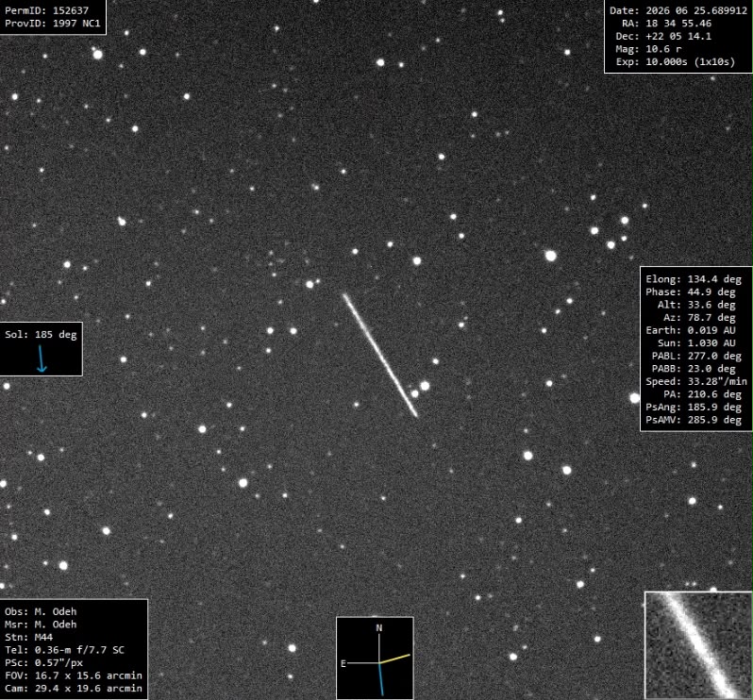
Task: Click the E label on the compass
Action: click(x=343, y=663)
